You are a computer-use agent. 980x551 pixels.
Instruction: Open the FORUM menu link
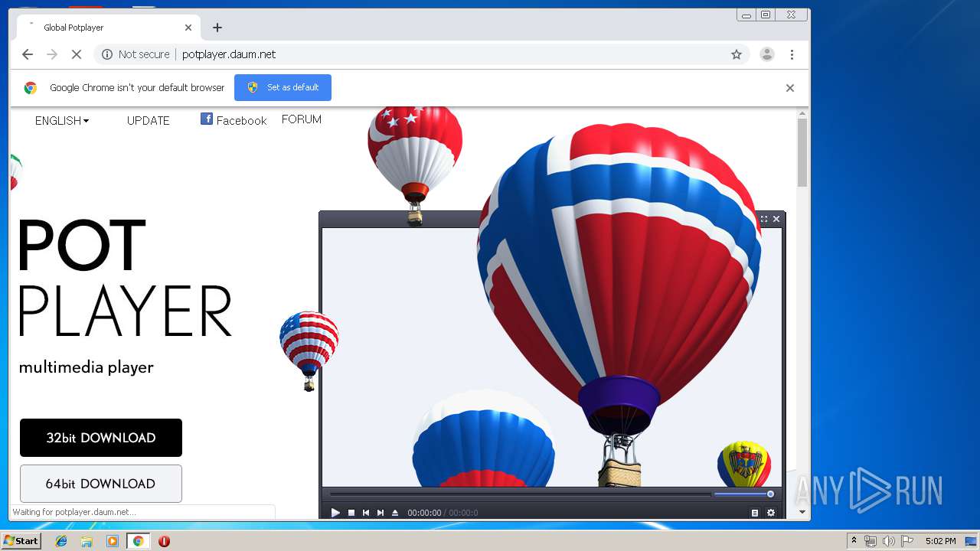click(302, 119)
